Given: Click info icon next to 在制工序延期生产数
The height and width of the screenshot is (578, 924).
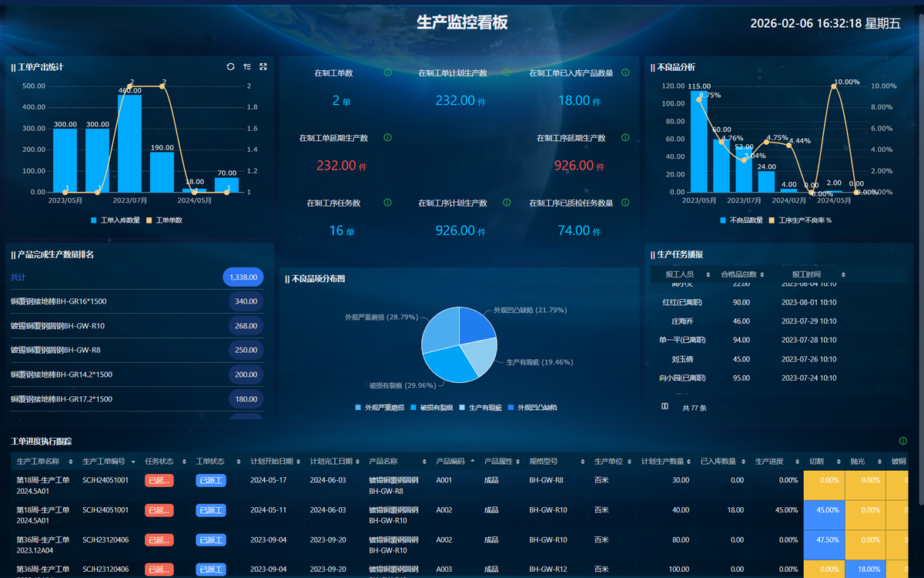Looking at the screenshot, I should [x=625, y=137].
